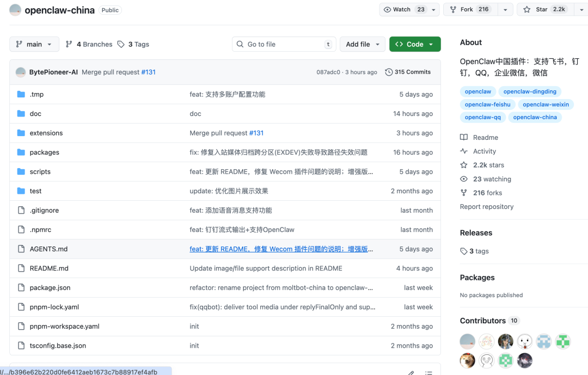Viewport: 588px width, 375px height.
Task: Click the doc folder icon
Action: 21,114
